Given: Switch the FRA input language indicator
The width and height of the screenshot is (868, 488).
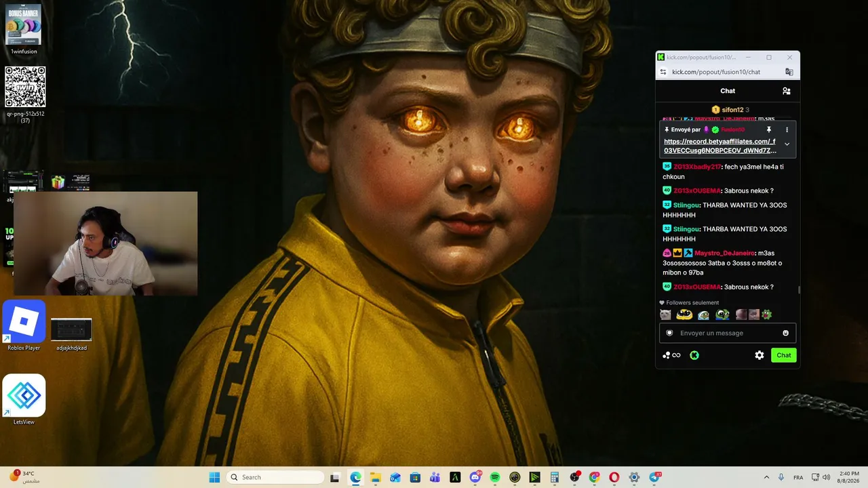Looking at the screenshot, I should (x=798, y=477).
